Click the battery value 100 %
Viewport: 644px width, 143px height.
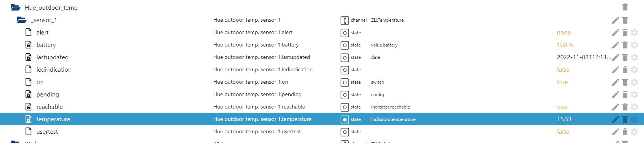(565, 45)
